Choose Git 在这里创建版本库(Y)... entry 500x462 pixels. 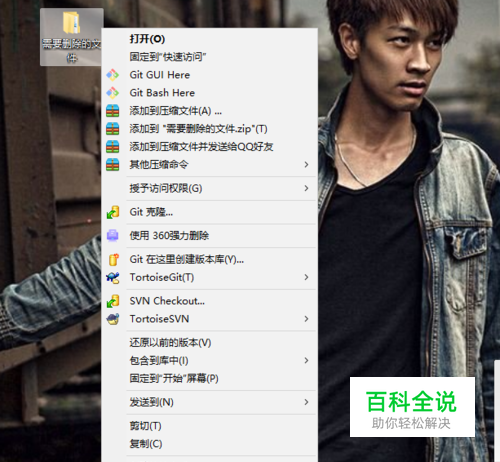click(x=210, y=259)
